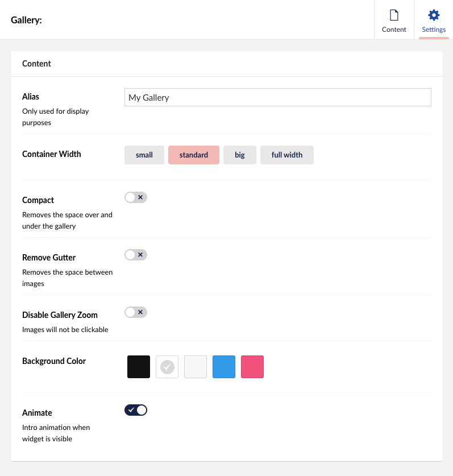Click the Settings gear icon
453x476 pixels.
[434, 15]
